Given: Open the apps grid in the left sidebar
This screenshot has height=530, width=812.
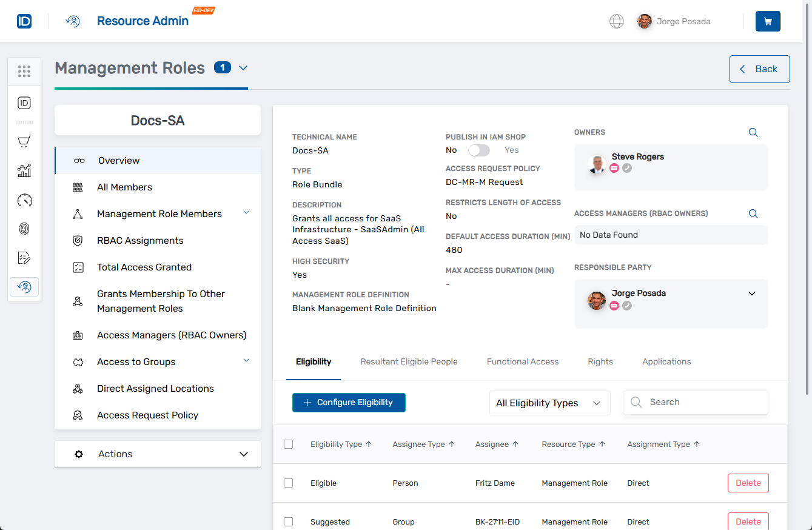Looking at the screenshot, I should [x=24, y=71].
